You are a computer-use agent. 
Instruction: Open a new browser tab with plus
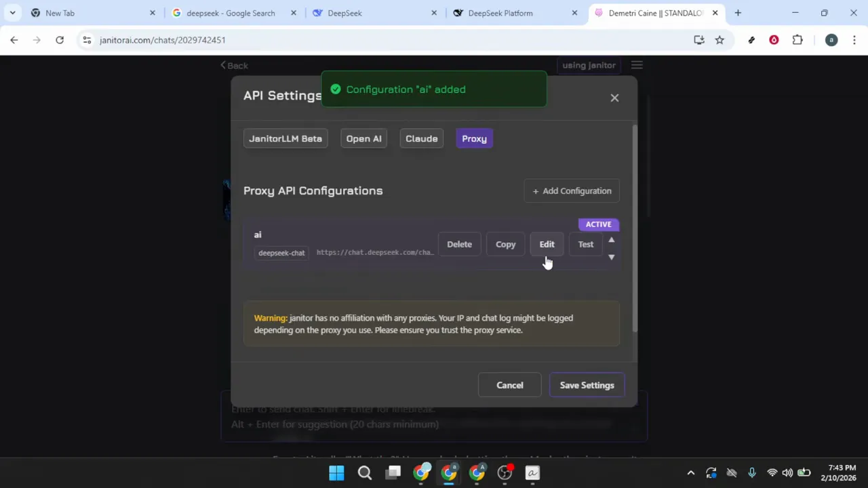(x=738, y=13)
